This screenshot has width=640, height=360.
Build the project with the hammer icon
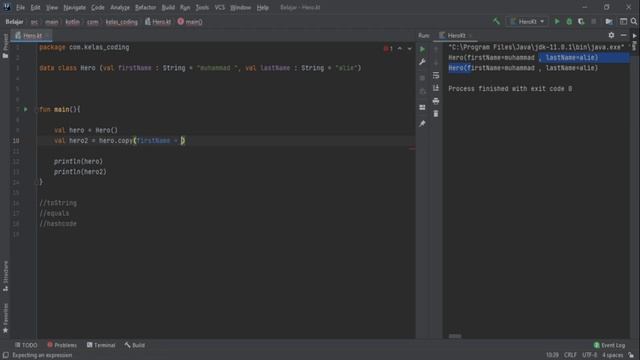point(496,21)
